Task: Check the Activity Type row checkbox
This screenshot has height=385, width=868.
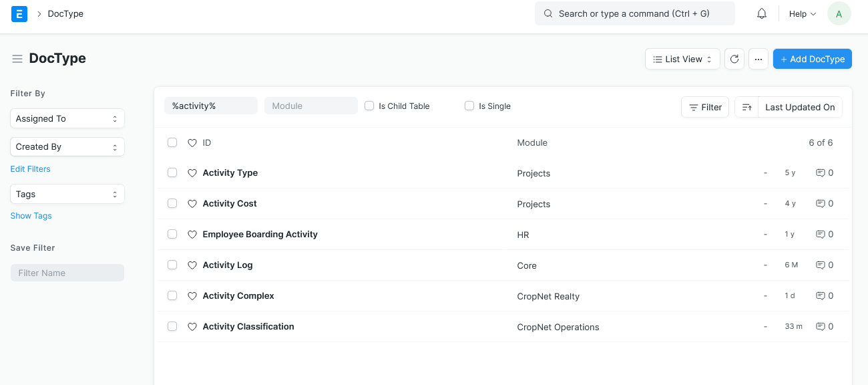Action: point(172,172)
